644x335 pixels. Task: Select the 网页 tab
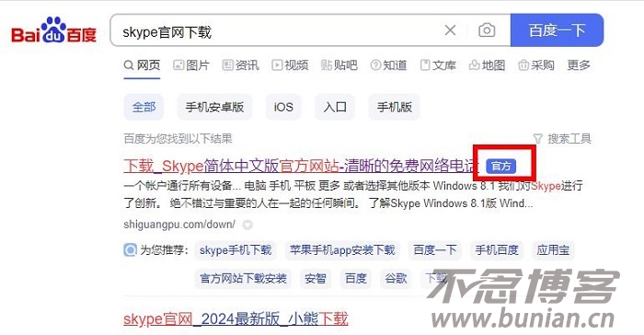142,65
